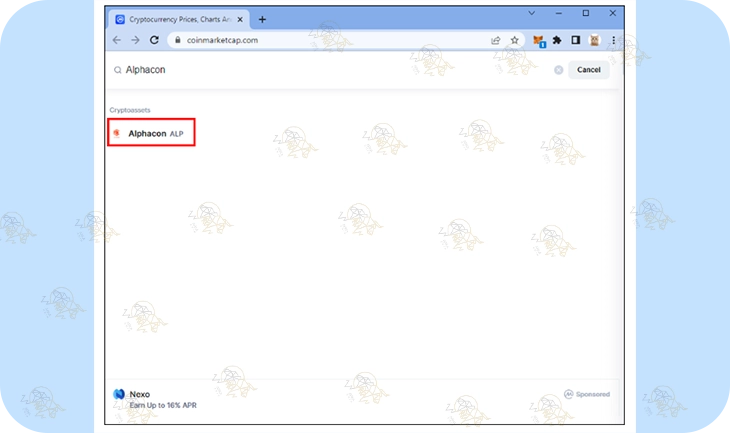Go back to the previous page
Viewport: 730px width, 433px height.
117,40
